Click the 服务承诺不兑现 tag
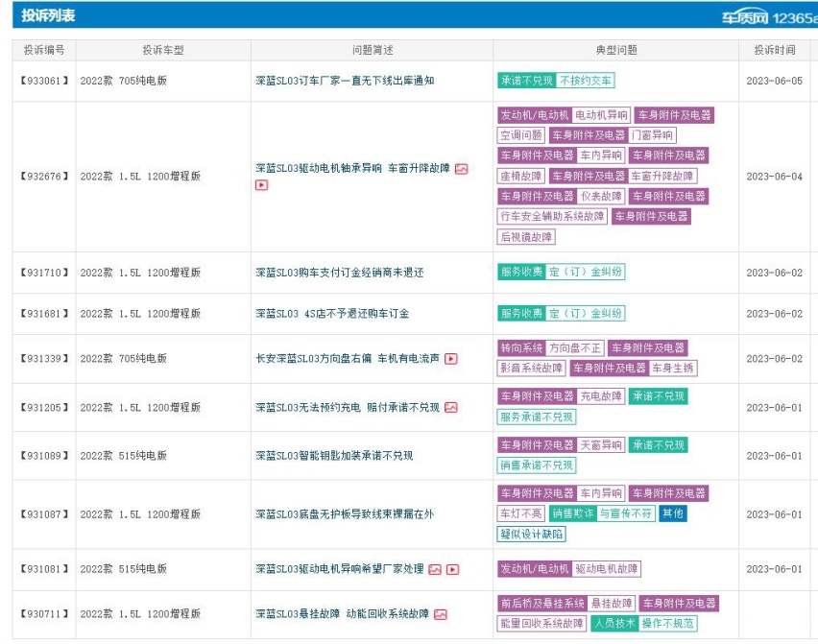 pyautogui.click(x=537, y=417)
